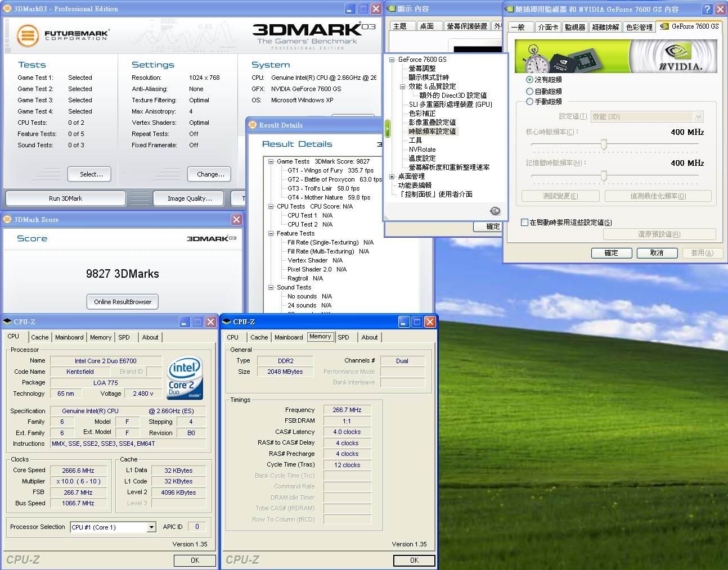Click the Result Details title bar icon

tap(253, 125)
